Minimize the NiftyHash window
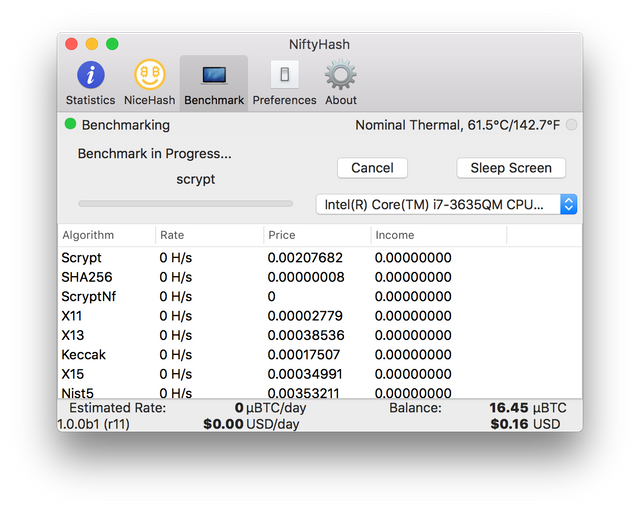This screenshot has width=640, height=513. (92, 44)
